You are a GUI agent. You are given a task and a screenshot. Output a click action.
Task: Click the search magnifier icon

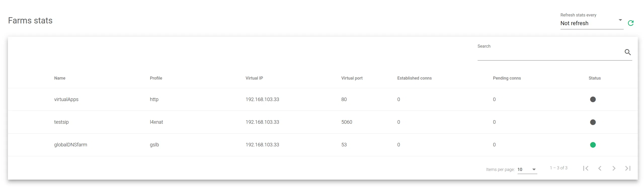[627, 52]
